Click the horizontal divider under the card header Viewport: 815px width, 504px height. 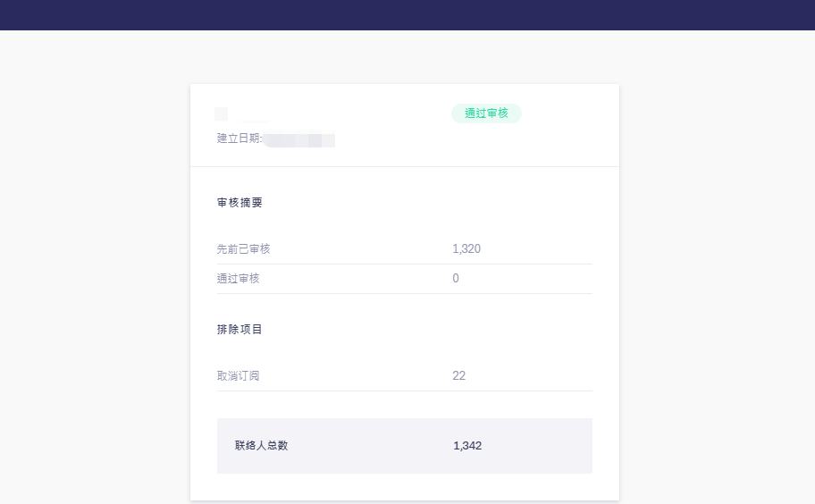coord(405,167)
